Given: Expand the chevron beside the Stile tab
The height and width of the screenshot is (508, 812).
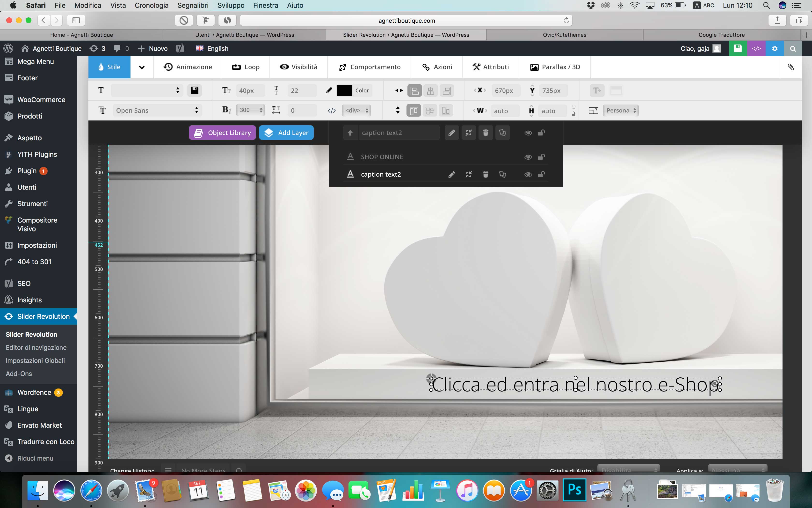Looking at the screenshot, I should [x=142, y=67].
